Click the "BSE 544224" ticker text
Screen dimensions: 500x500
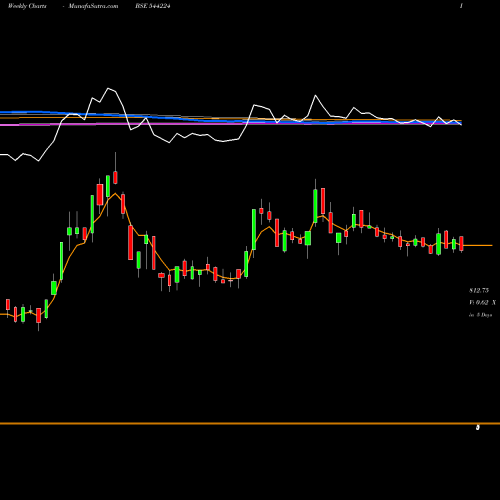pyautogui.click(x=153, y=6)
